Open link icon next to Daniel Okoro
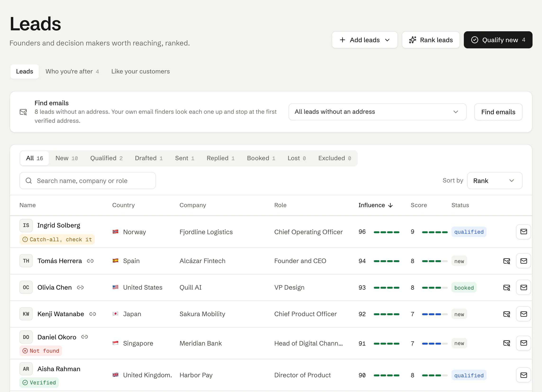This screenshot has width=542, height=392. pos(85,337)
